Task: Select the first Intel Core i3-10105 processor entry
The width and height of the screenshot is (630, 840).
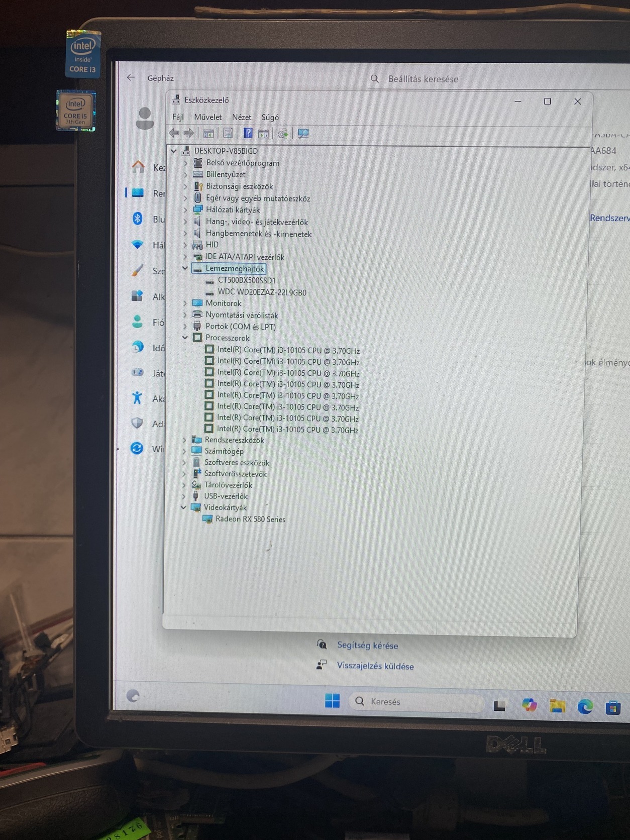Action: pos(288,351)
